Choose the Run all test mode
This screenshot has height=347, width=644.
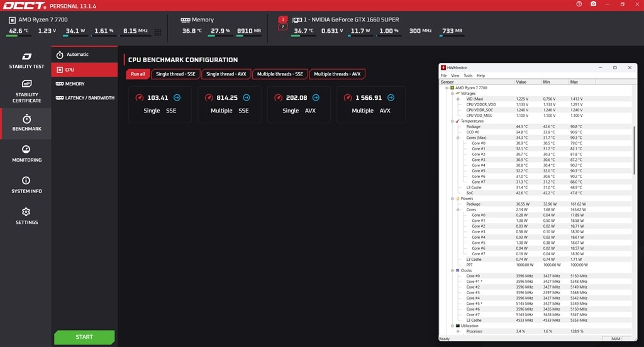coord(138,74)
